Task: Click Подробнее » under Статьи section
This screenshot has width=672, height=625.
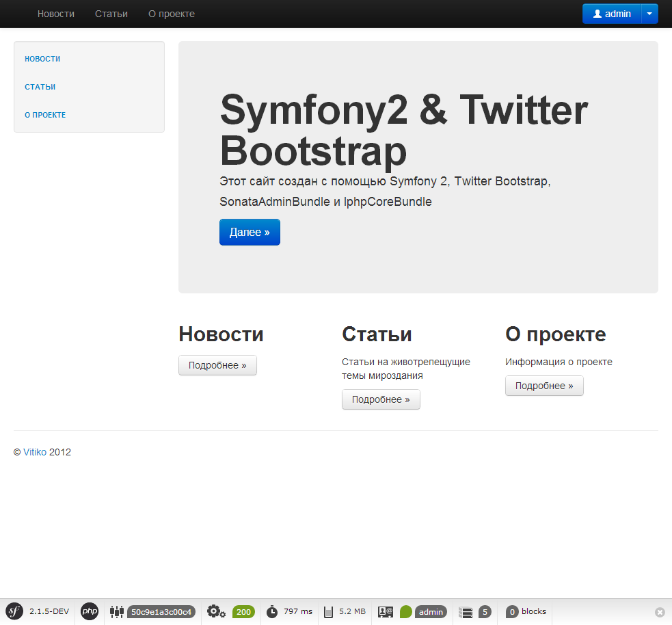Action: (x=381, y=399)
